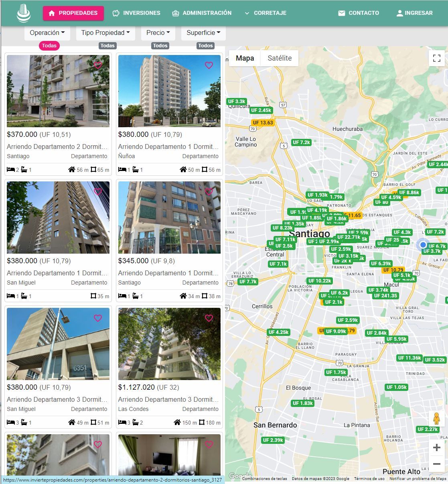Zoom in on the map
448x484 pixels.
(437, 447)
